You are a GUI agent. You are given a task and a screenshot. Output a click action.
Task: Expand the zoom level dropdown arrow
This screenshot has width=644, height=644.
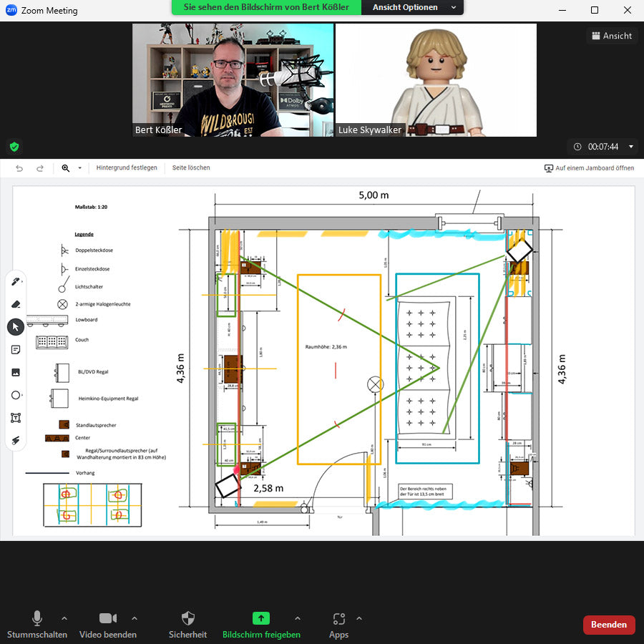[x=79, y=168]
